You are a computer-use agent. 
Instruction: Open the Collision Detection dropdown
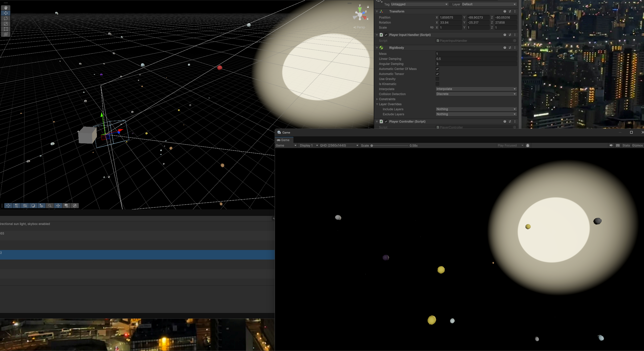pyautogui.click(x=476, y=94)
